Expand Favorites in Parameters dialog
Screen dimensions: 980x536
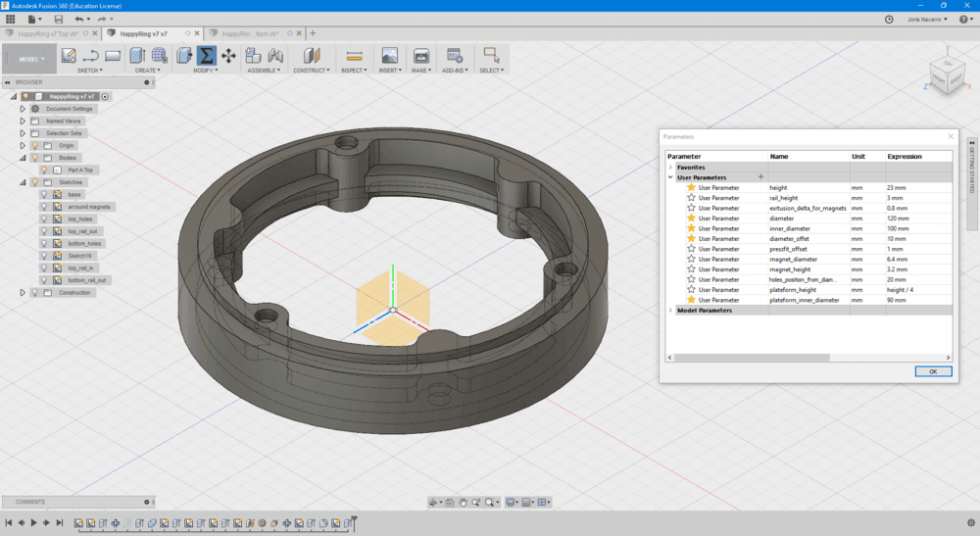click(670, 168)
